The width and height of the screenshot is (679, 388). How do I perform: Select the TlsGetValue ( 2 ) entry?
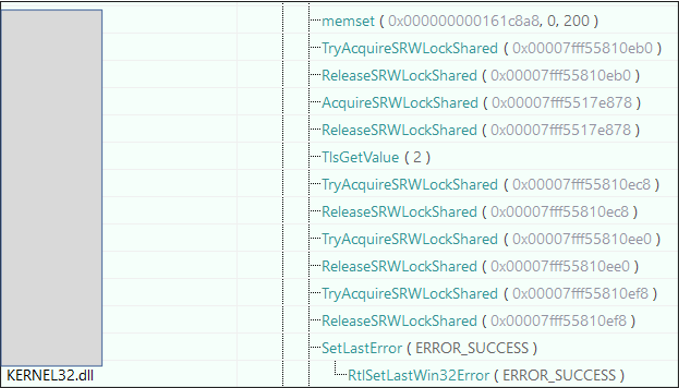[376, 157]
